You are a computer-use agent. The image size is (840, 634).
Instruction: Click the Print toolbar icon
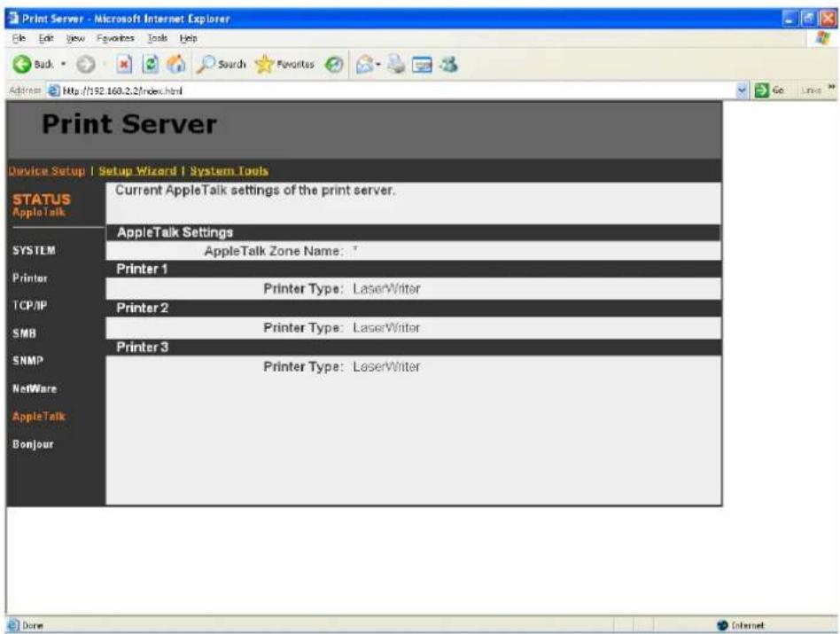(x=396, y=65)
